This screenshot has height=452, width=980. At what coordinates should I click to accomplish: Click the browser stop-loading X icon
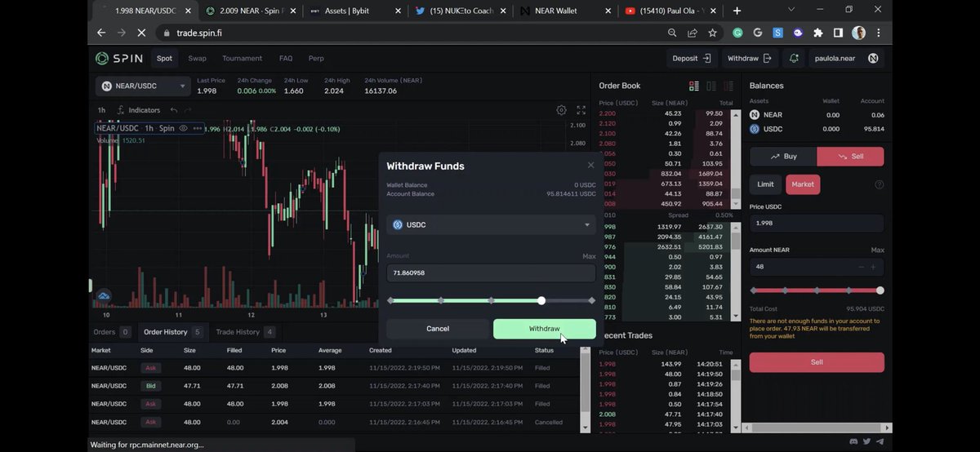(141, 33)
